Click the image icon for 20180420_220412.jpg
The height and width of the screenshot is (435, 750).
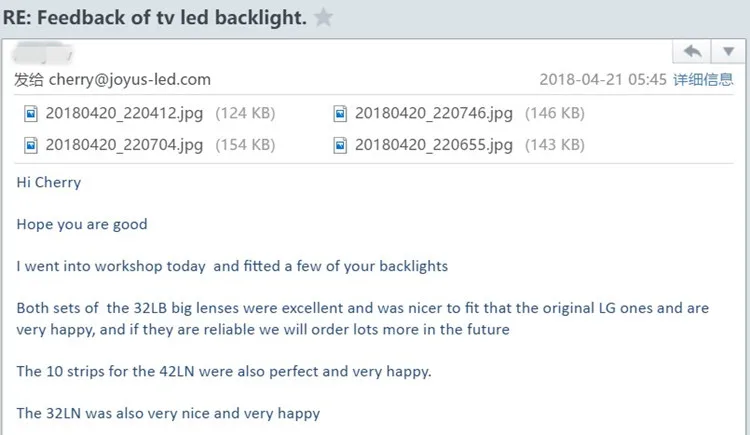click(30, 114)
